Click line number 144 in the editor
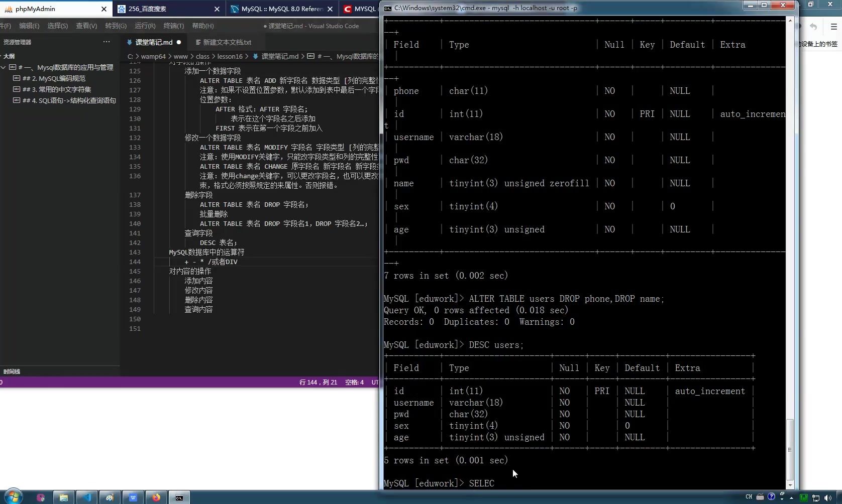This screenshot has height=504, width=842. tap(135, 262)
